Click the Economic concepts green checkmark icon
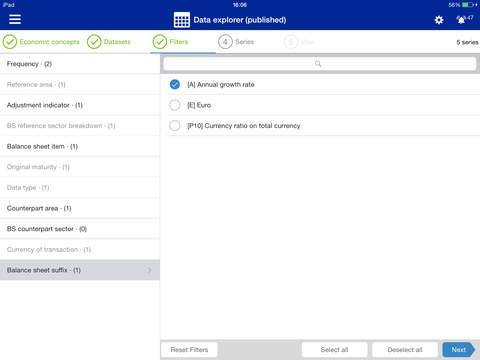This screenshot has width=480, height=360. click(x=10, y=42)
